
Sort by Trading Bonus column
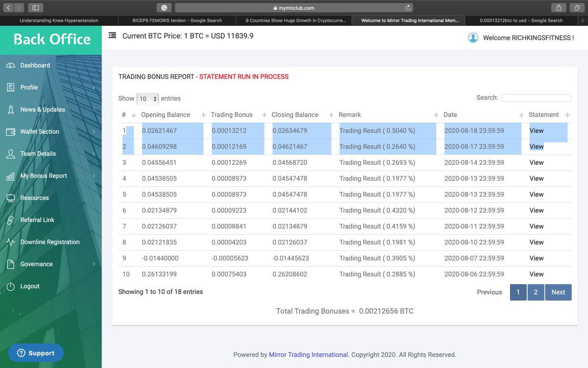pos(237,115)
